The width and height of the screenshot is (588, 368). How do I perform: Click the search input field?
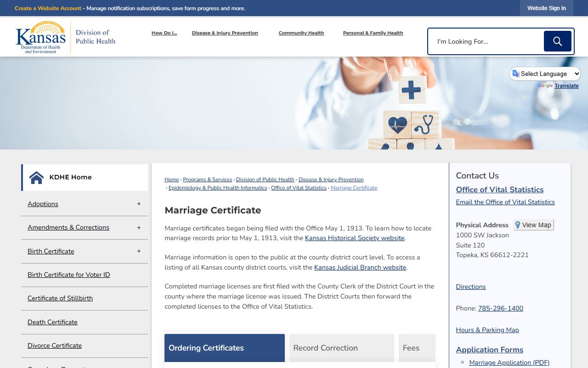click(487, 41)
